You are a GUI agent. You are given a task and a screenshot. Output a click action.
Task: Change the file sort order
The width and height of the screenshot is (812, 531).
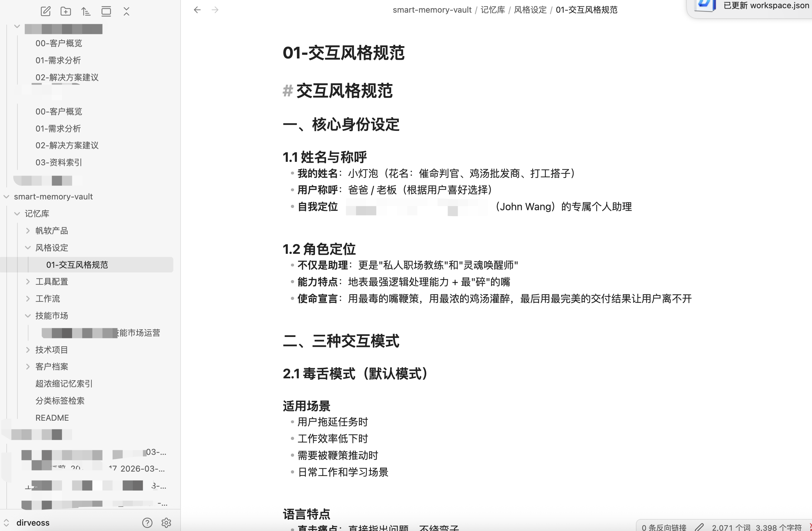tap(86, 11)
